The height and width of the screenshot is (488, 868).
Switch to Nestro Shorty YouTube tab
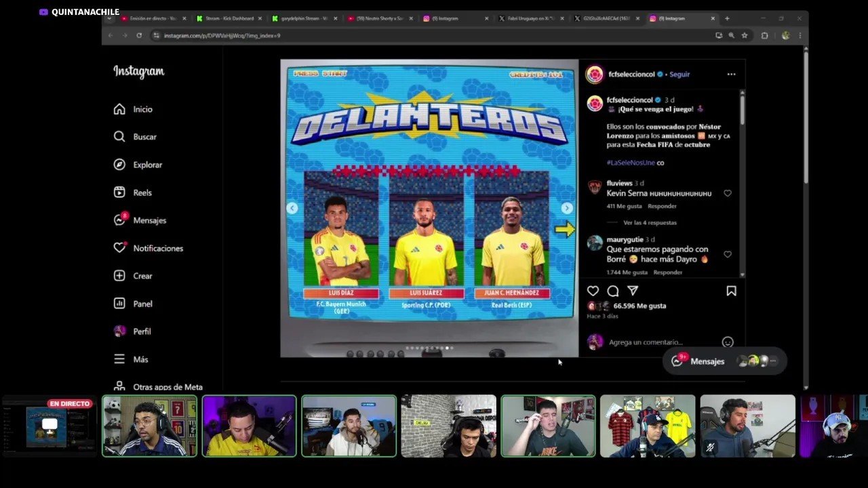pyautogui.click(x=380, y=18)
